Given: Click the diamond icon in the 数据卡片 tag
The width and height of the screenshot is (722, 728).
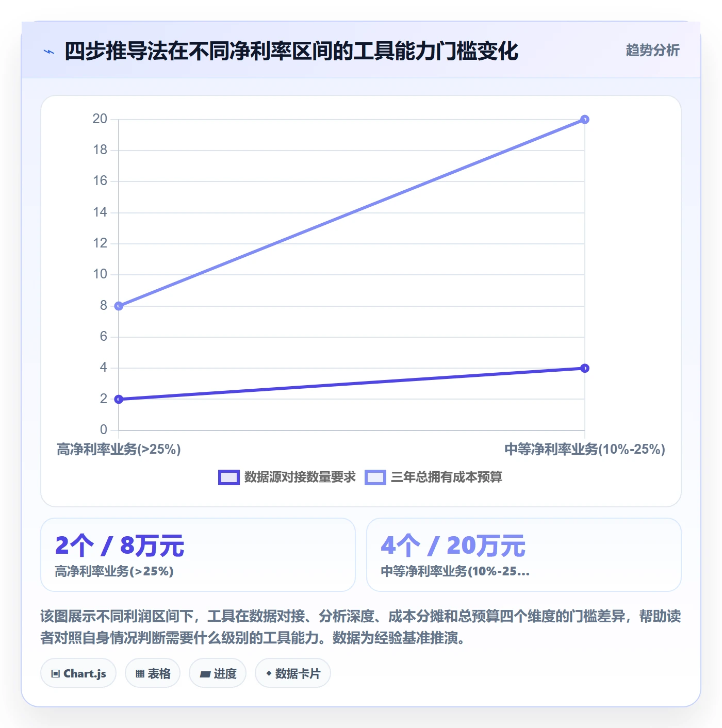Looking at the screenshot, I should click(269, 673).
